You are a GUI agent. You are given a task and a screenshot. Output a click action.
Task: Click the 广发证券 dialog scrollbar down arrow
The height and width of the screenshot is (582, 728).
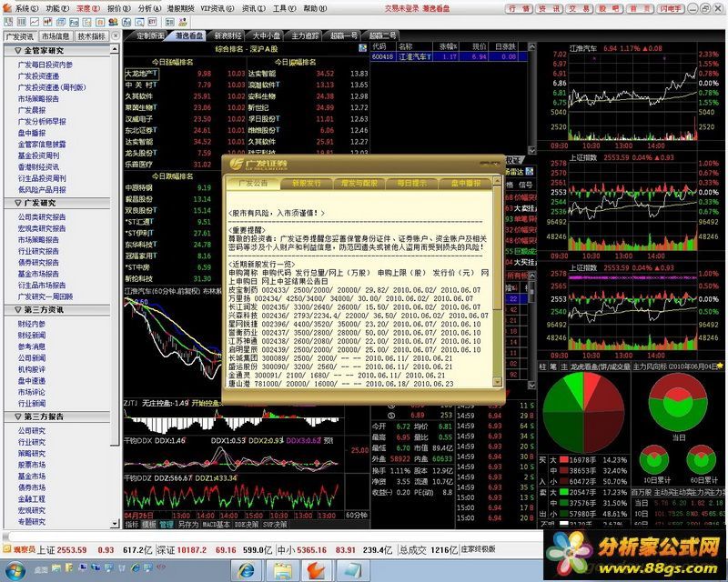pyautogui.click(x=497, y=382)
